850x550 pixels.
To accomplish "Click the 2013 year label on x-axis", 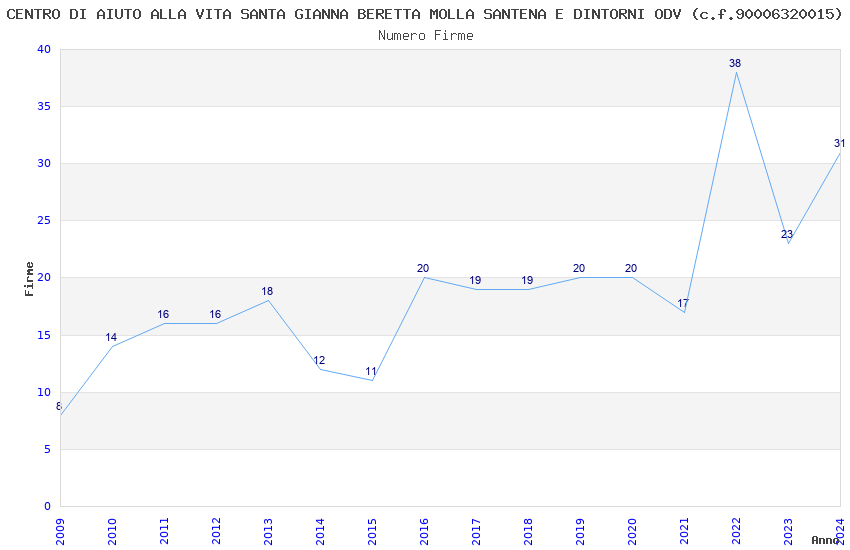I will point(268,532).
